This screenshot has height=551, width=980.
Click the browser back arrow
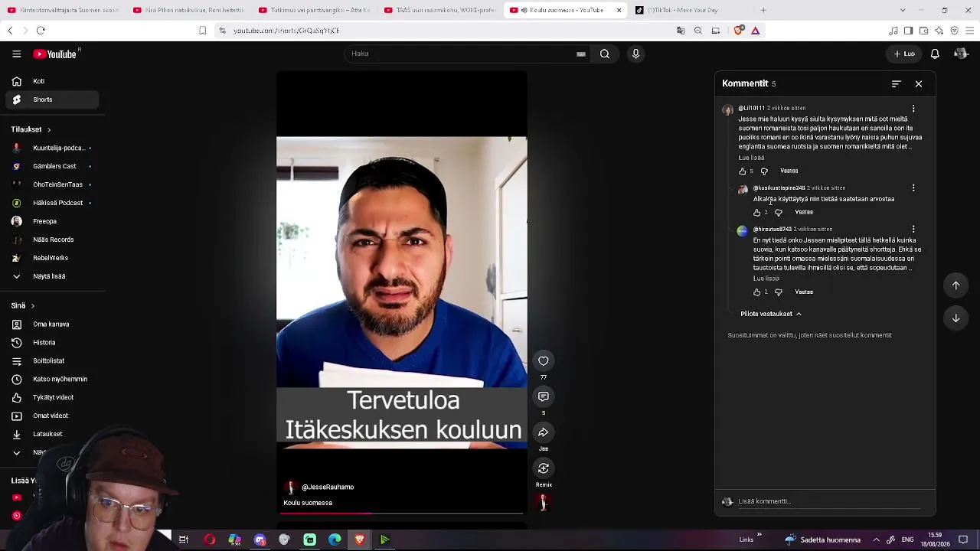tap(10, 31)
